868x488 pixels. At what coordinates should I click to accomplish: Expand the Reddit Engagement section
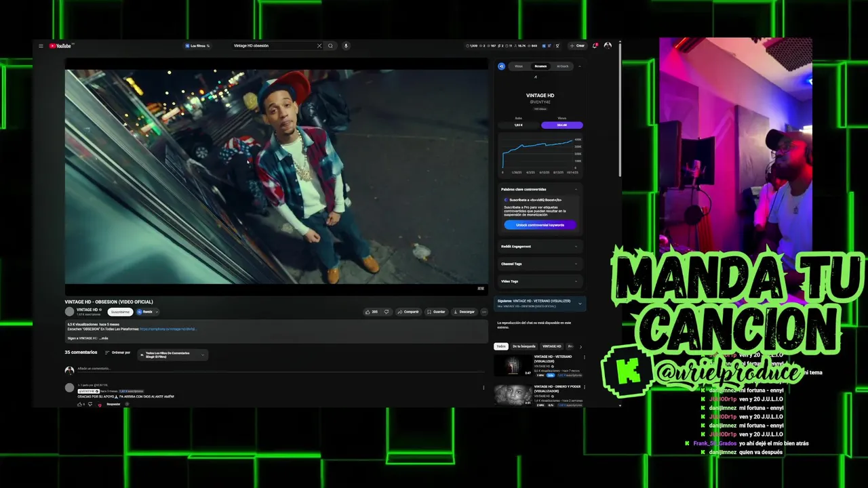[x=540, y=246]
